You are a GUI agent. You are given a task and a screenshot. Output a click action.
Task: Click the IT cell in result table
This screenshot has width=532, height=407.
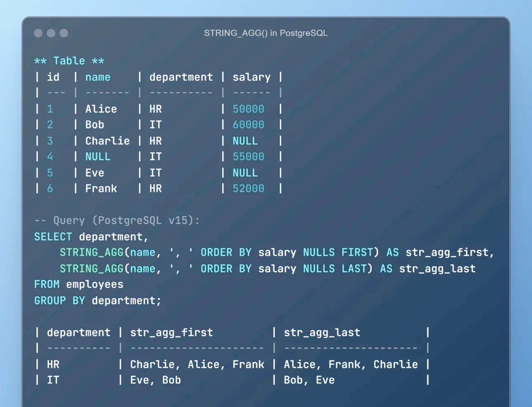(x=53, y=380)
